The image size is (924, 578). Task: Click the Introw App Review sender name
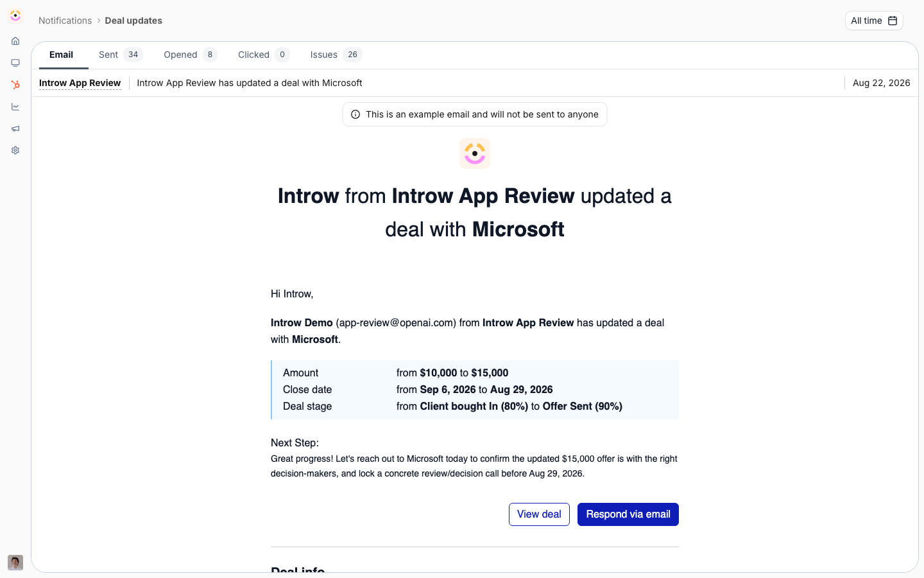pyautogui.click(x=80, y=83)
